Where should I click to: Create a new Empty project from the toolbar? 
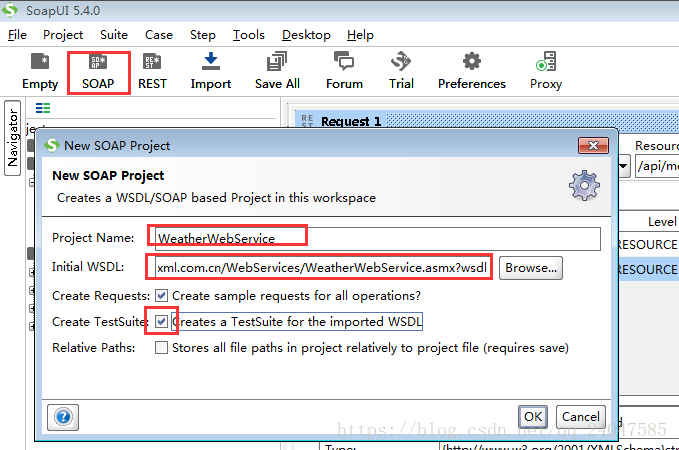40,71
